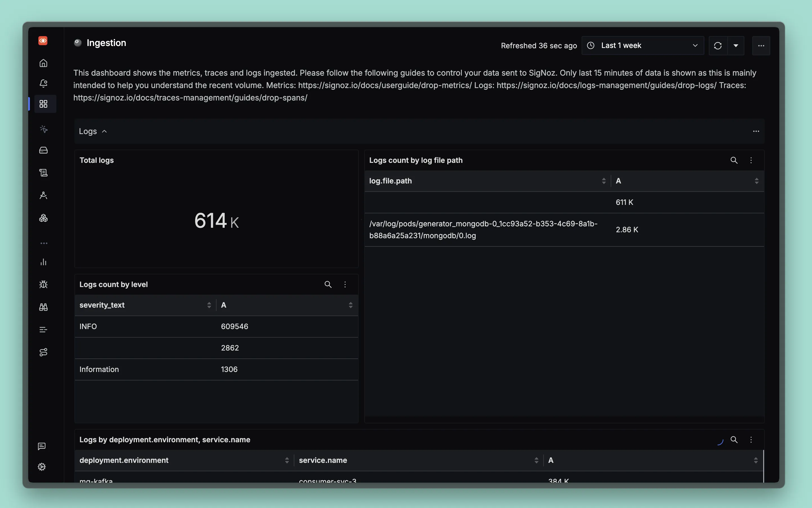This screenshot has height=508, width=812.
Task: Sort column A in deployment environment table
Action: point(756,460)
